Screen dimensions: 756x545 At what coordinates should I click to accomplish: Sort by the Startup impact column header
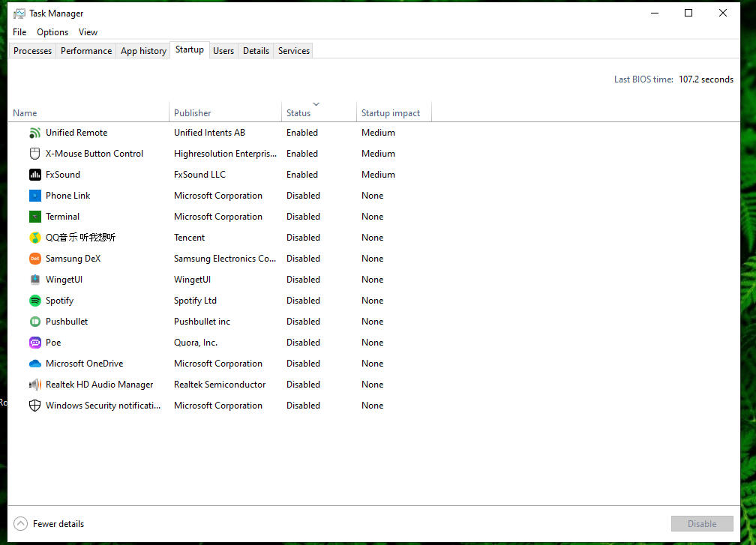[x=394, y=112]
